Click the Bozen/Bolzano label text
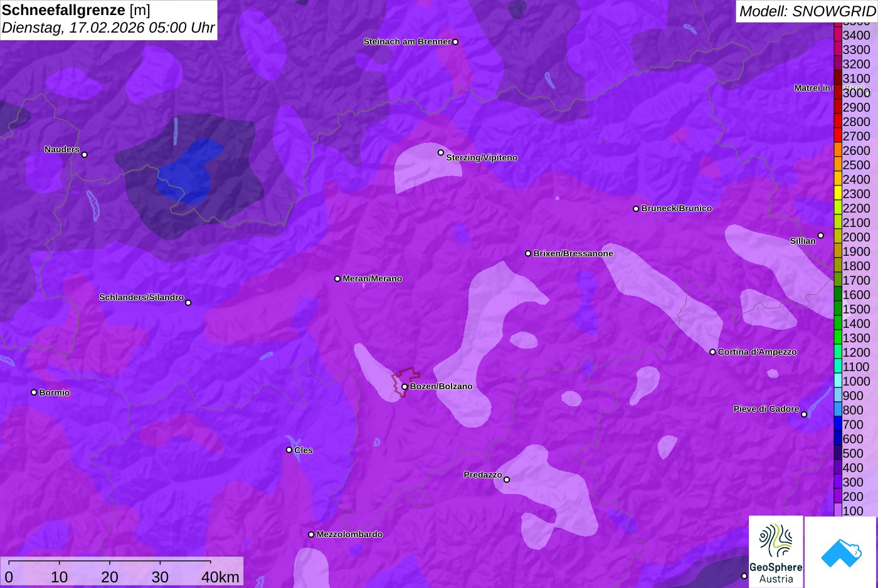This screenshot has width=878, height=588. pyautogui.click(x=441, y=386)
